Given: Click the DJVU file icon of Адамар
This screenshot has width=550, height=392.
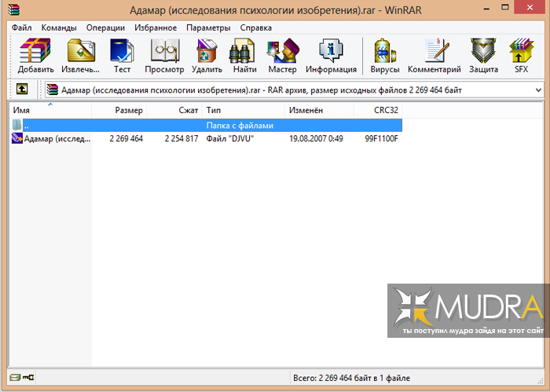Looking at the screenshot, I should coord(16,138).
